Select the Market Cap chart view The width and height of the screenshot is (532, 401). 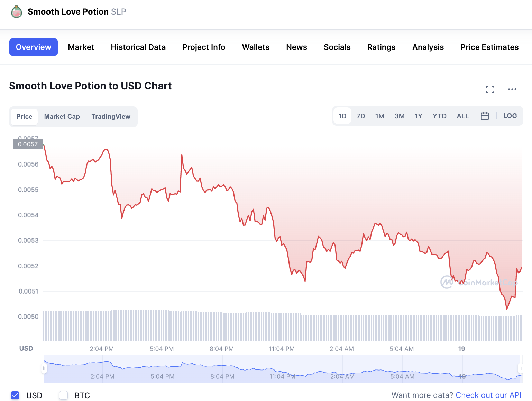[x=62, y=117]
